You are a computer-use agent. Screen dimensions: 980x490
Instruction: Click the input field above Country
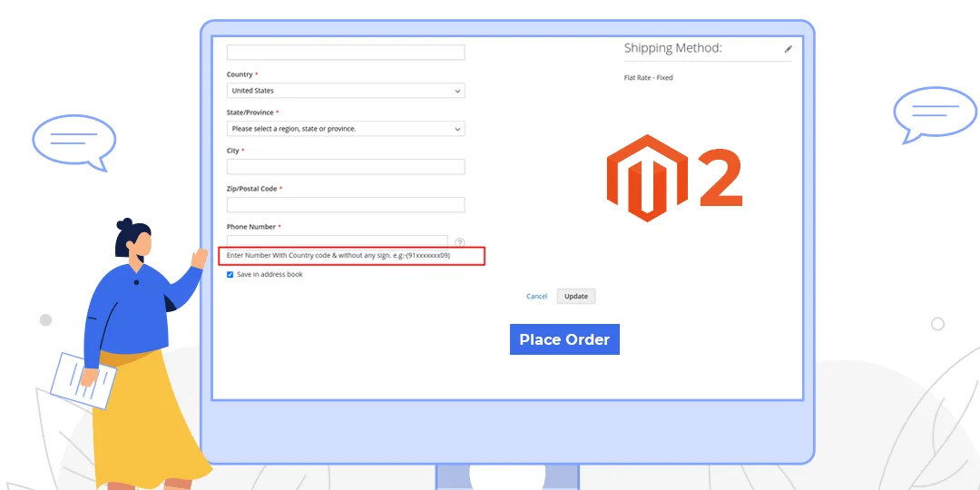point(346,53)
